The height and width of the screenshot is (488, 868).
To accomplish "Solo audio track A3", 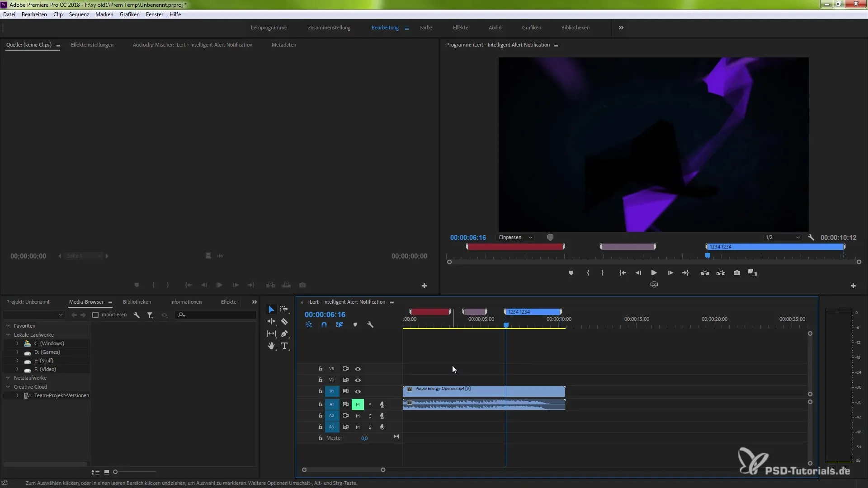I will (x=370, y=427).
